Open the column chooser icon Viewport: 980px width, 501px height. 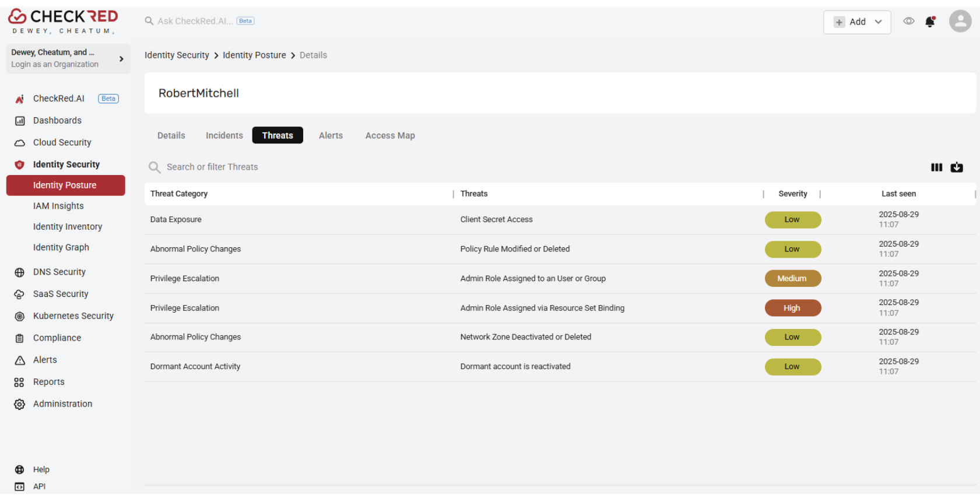tap(936, 167)
